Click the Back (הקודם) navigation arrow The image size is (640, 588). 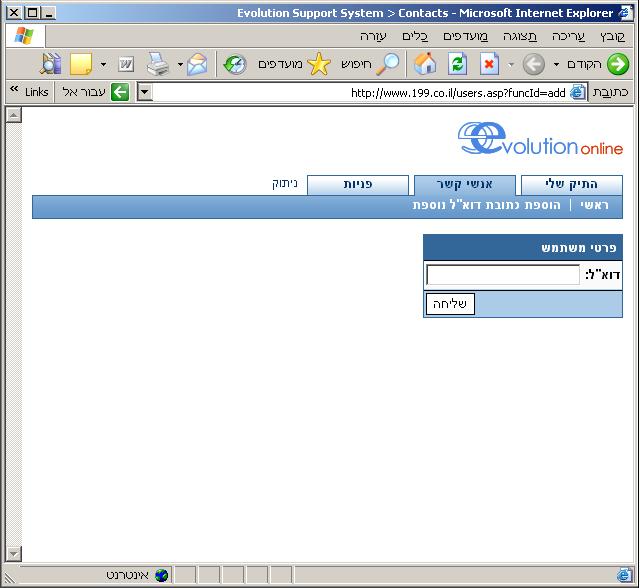click(618, 64)
